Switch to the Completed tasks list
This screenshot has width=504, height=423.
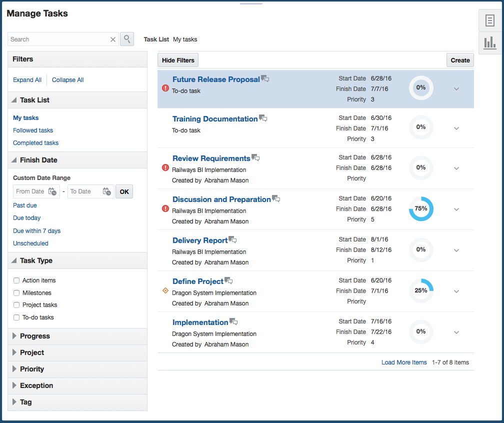pos(35,143)
